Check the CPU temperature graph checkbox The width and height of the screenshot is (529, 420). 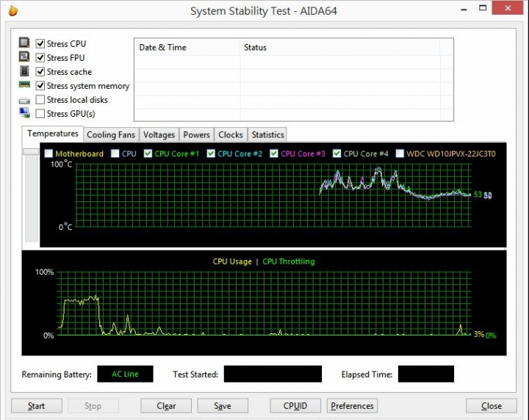coord(115,153)
